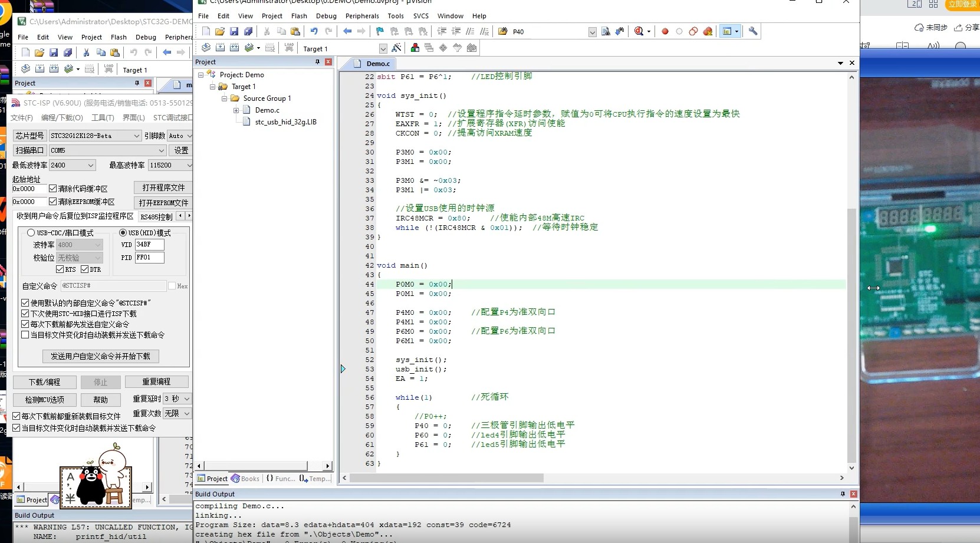
Task: Undo the last edit in front µVision
Action: 314,31
